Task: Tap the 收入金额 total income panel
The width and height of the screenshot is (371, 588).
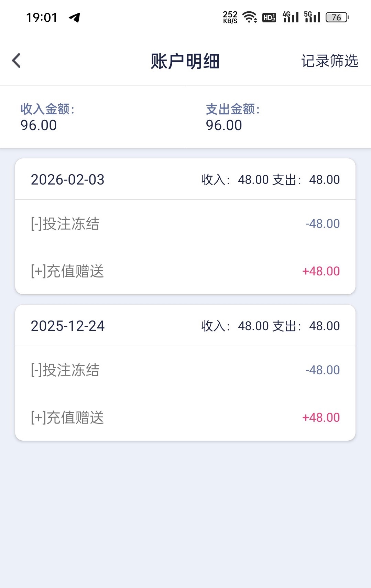Action: click(x=92, y=117)
